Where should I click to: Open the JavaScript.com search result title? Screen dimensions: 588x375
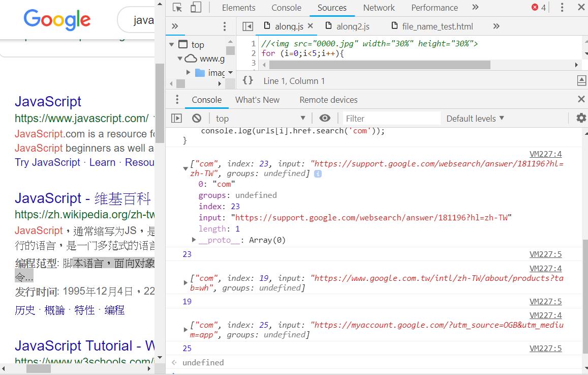click(x=48, y=101)
